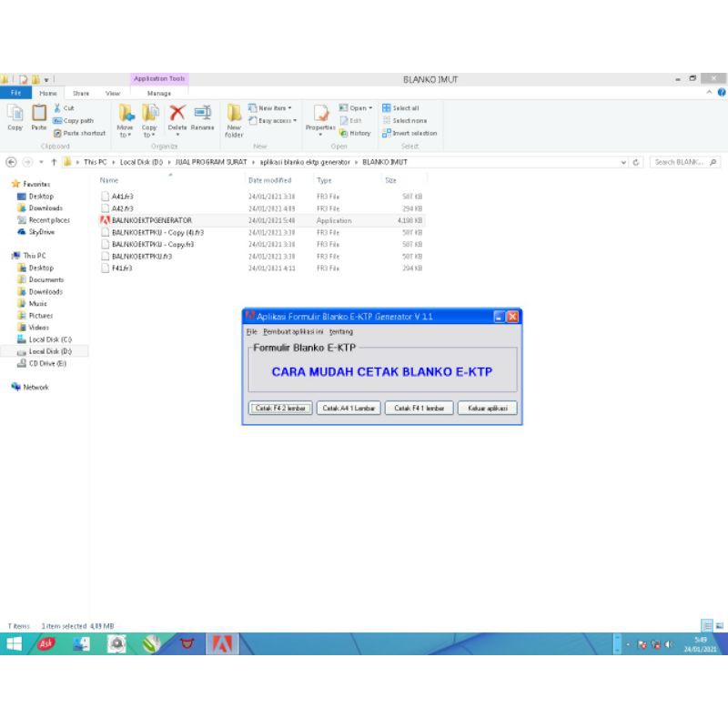Click Invert selection in the ribbon
Image resolution: width=728 pixels, height=728 pixels.
click(410, 133)
